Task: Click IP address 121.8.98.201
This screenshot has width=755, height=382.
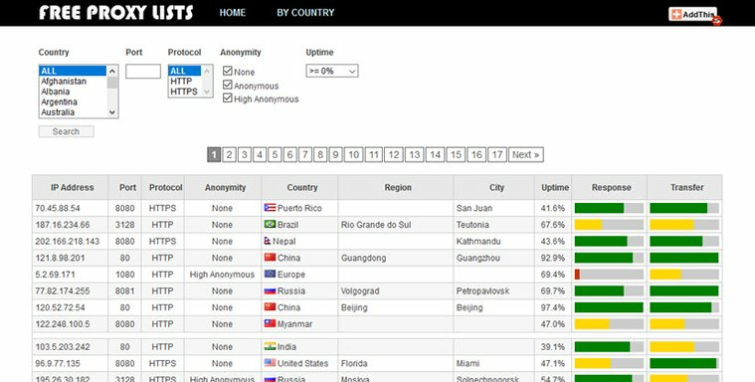Action: (60, 258)
